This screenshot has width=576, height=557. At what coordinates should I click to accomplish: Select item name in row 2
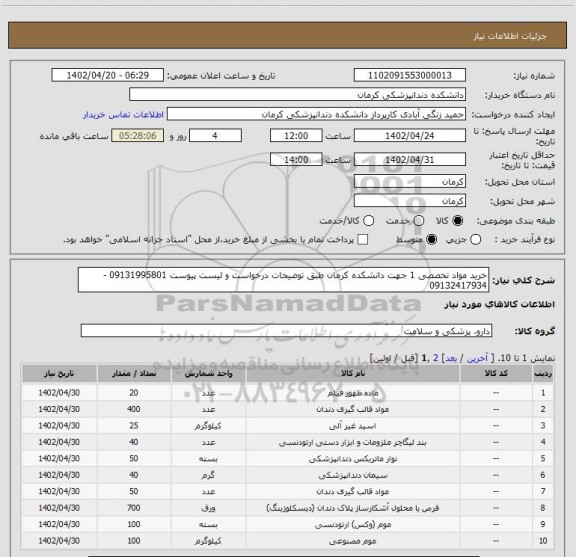pyautogui.click(x=353, y=409)
